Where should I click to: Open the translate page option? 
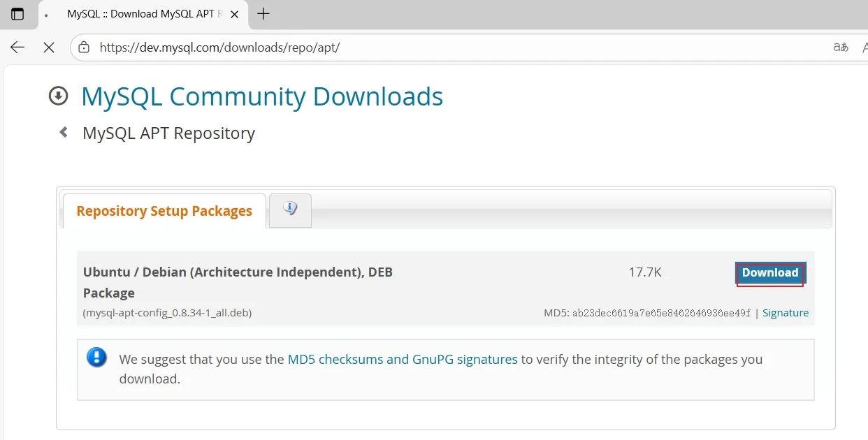coord(841,47)
